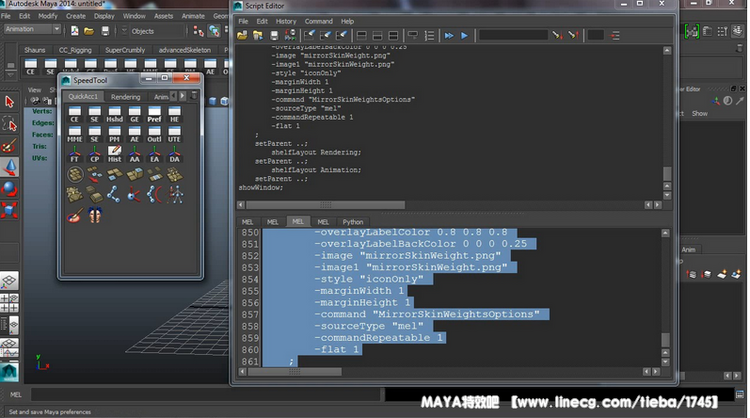
Task: Click Save Script to Shelf icon
Action: pos(290,35)
